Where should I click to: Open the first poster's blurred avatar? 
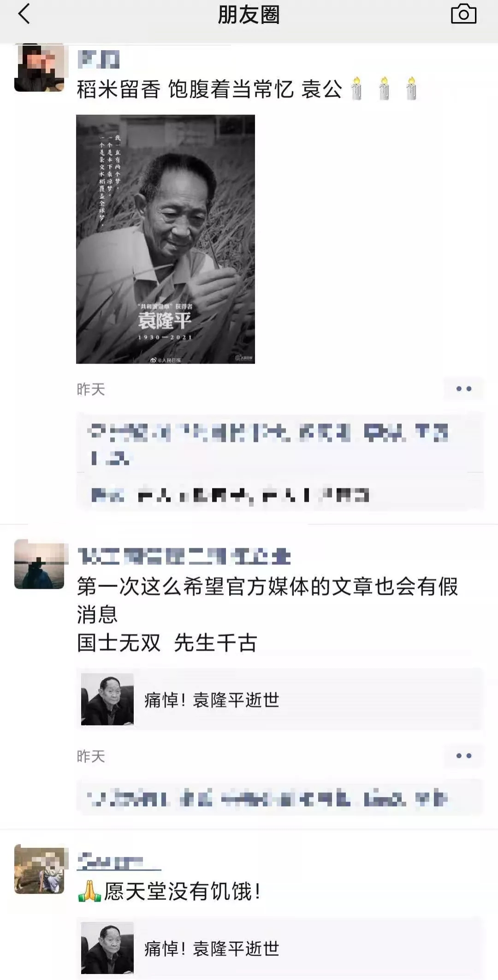(x=39, y=68)
